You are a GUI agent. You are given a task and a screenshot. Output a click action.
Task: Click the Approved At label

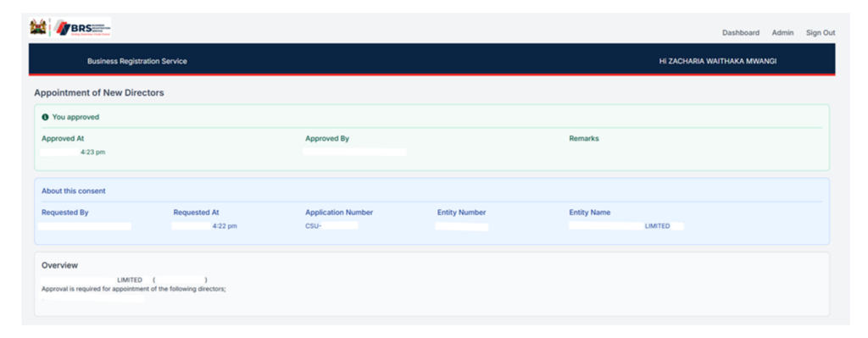(x=63, y=138)
